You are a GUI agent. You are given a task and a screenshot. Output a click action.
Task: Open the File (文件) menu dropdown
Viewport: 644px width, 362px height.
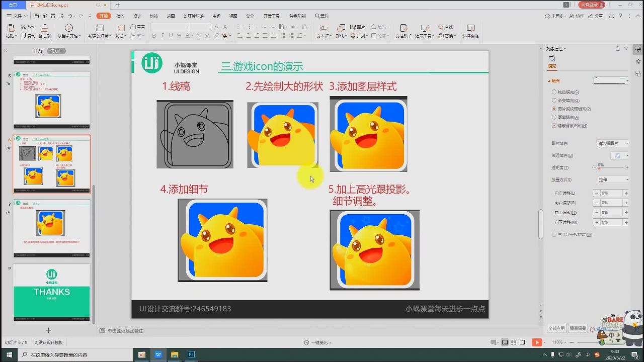pyautogui.click(x=18, y=16)
